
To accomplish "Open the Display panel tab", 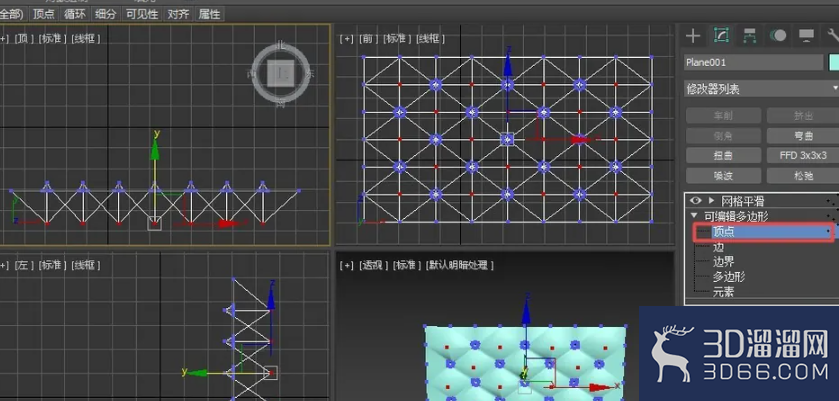I will pos(806,36).
